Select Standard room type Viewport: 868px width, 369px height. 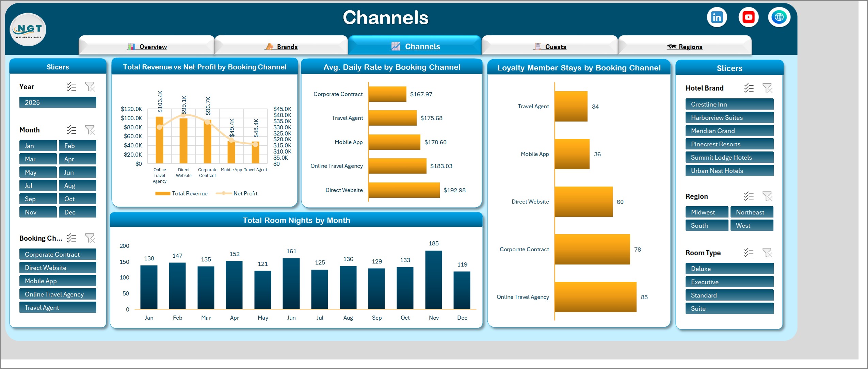729,295
